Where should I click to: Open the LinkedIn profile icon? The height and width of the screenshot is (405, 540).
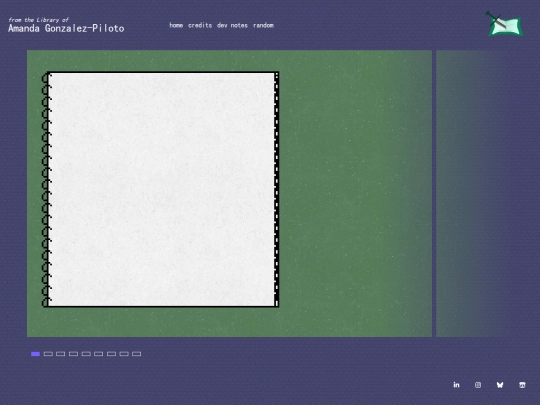(456, 385)
